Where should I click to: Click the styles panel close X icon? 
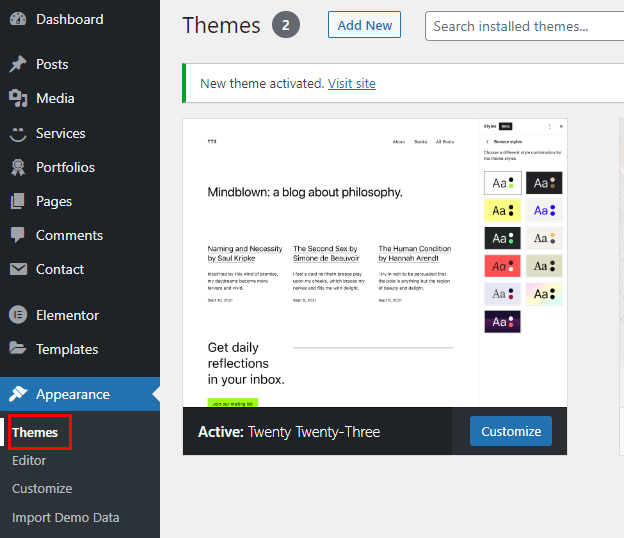click(561, 126)
